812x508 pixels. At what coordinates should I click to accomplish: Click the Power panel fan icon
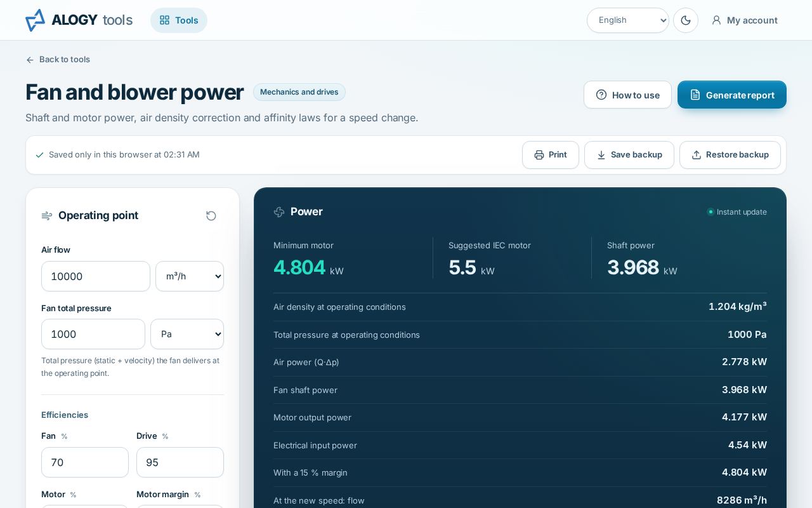pyautogui.click(x=279, y=212)
